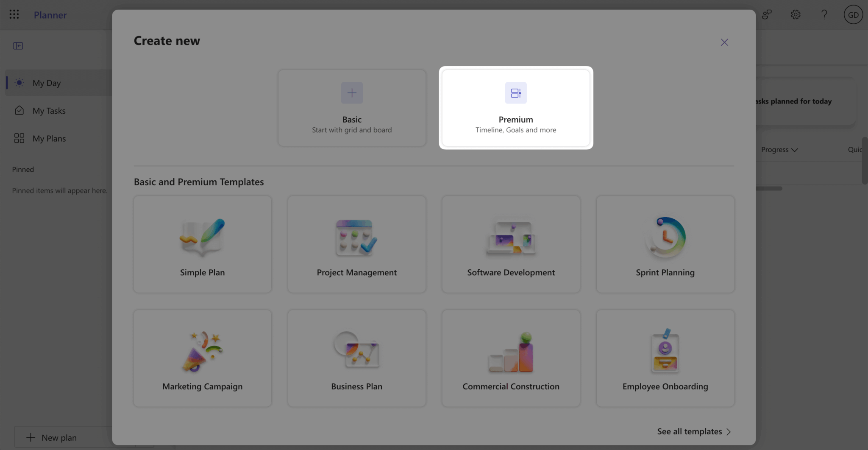
Task: Navigate to My Plans
Action: tap(49, 139)
